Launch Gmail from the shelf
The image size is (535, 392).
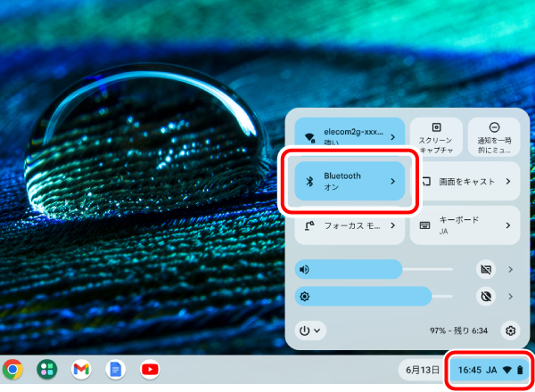tap(80, 369)
